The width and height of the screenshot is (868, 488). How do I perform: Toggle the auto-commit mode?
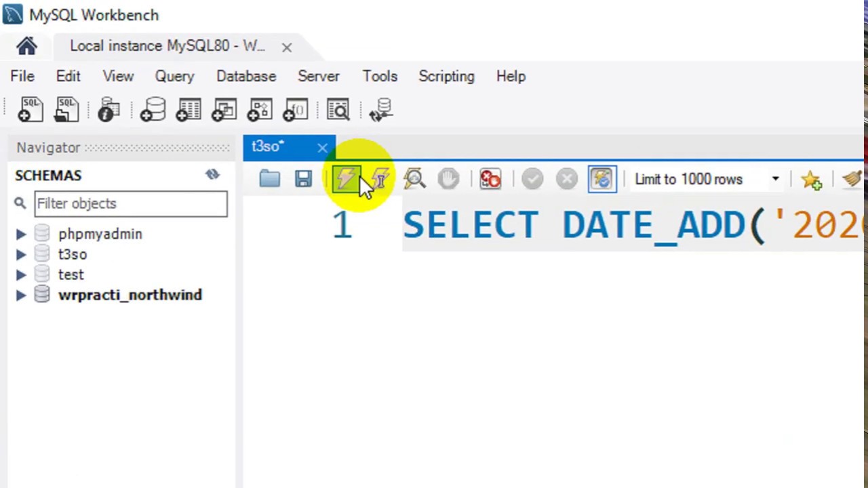[602, 179]
